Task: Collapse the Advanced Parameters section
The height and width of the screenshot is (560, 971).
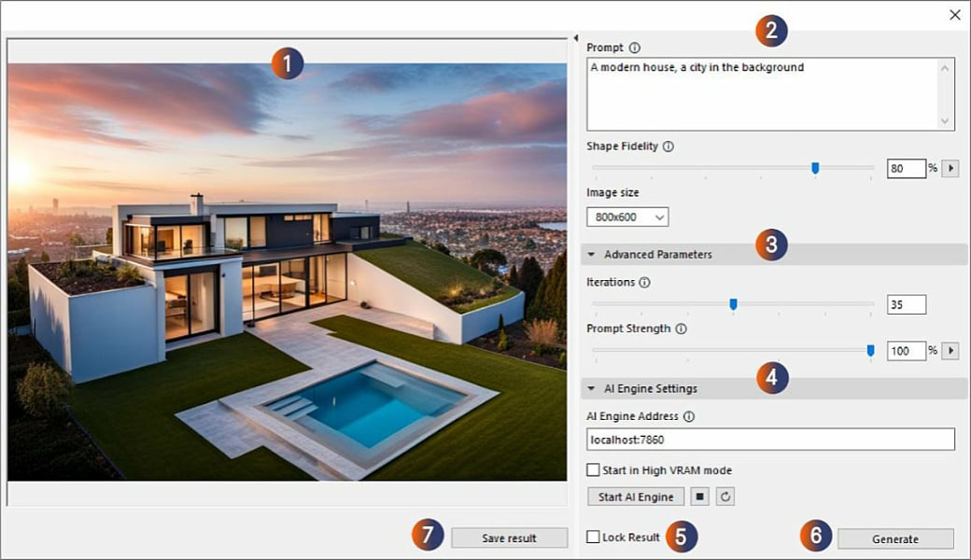Action: 592,254
